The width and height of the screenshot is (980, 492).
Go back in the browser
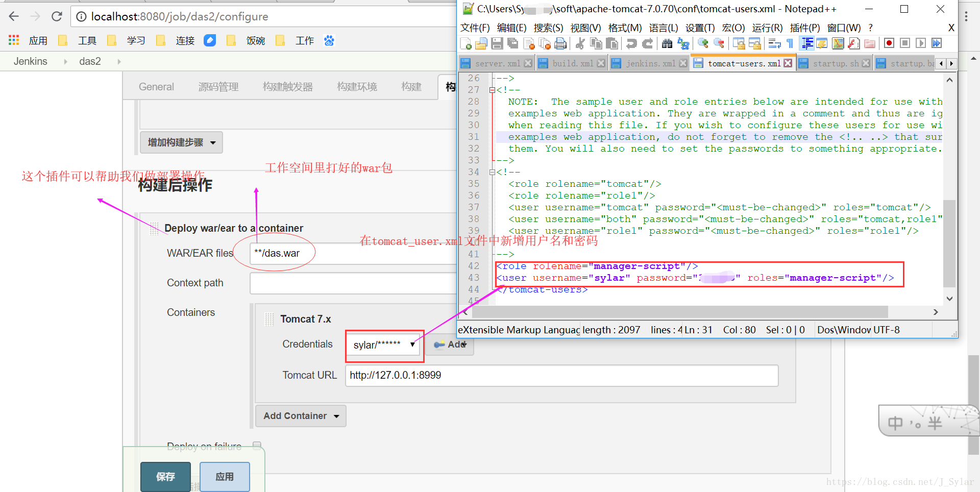14,16
